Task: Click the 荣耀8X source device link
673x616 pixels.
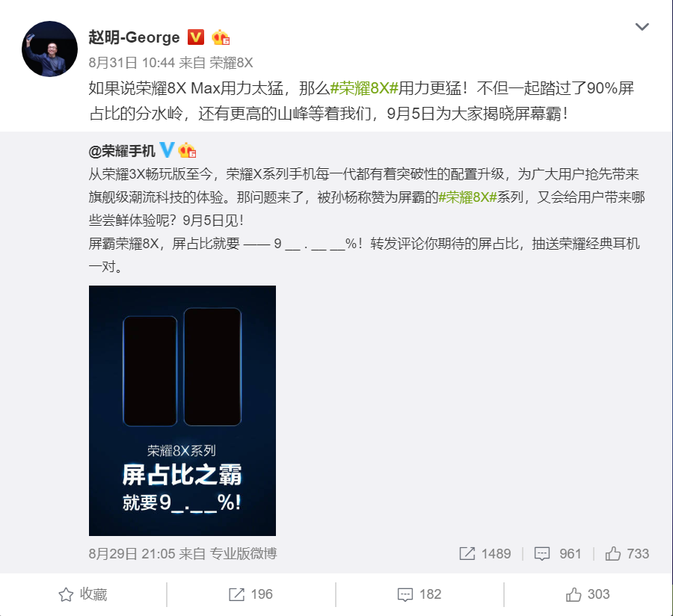Action: coord(231,63)
